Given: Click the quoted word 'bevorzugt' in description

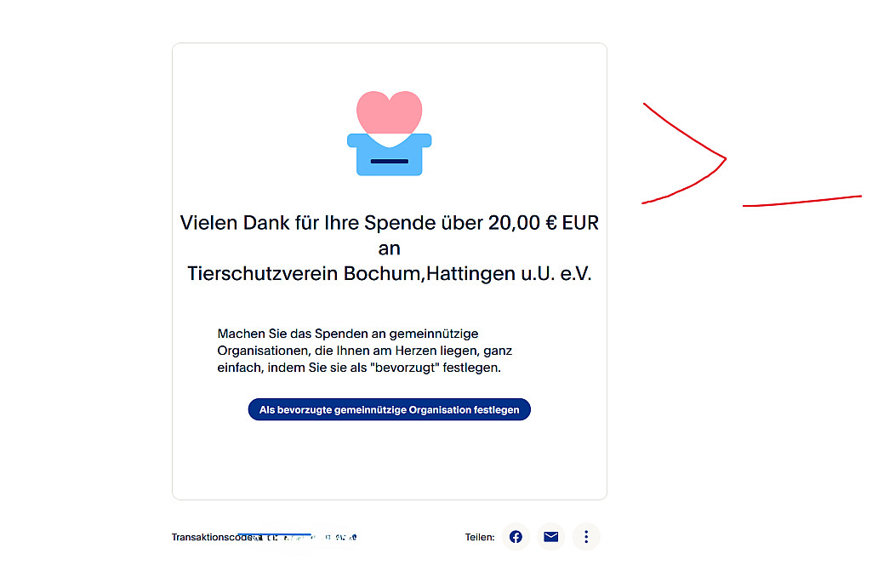Looking at the screenshot, I should (405, 368).
